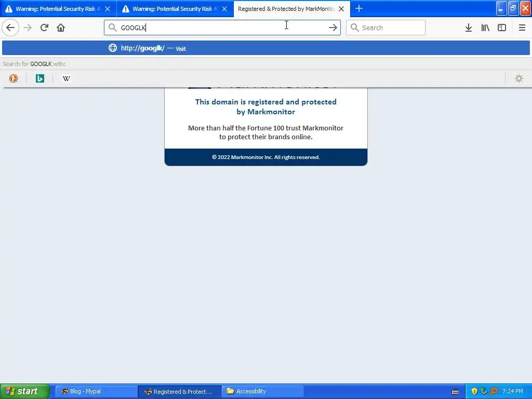Click the security shield tray icon
Screen dimensions: 532x399
click(474, 391)
